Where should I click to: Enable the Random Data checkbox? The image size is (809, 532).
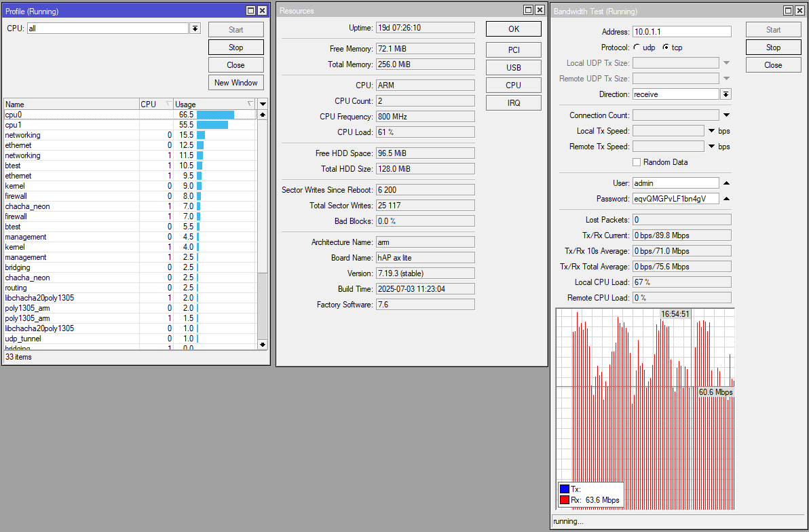(x=637, y=162)
